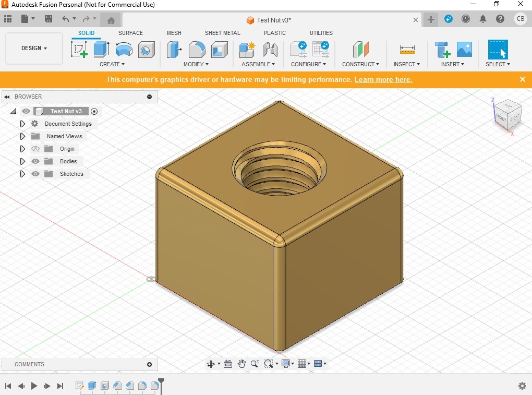Open the DESIGN workspace dropdown
Image resolution: width=532 pixels, height=395 pixels.
point(34,48)
